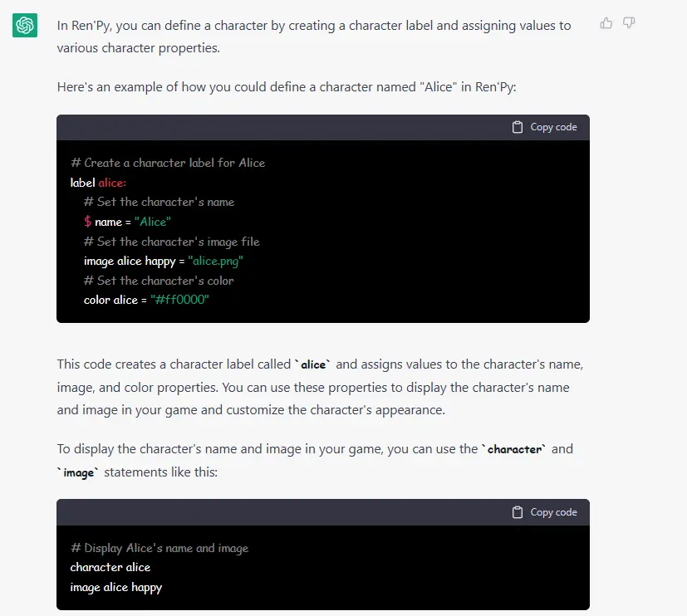The image size is (687, 616).
Task: Click the thumbs down feedback icon
Action: point(629,22)
